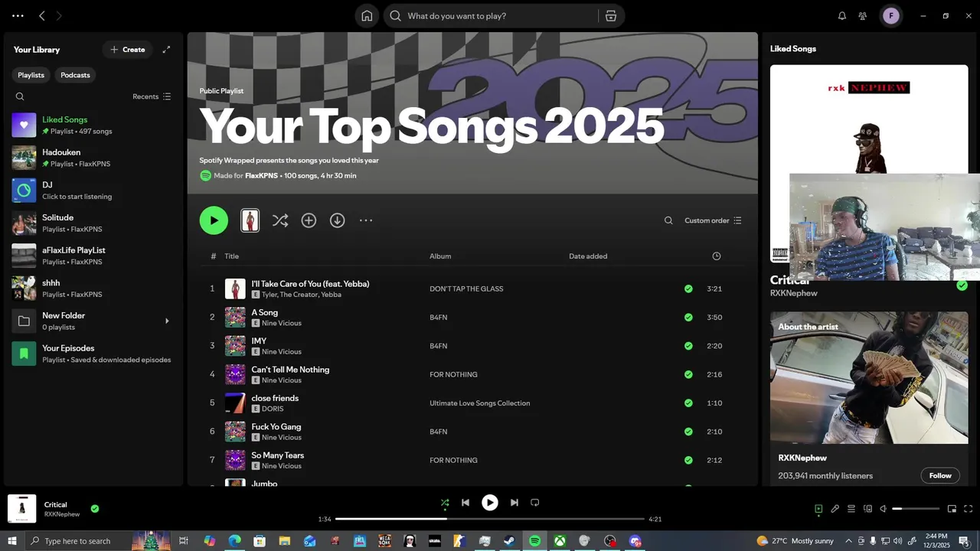Toggle liked check on now playing Critical
This screenshot has height=551, width=980.
click(95, 508)
